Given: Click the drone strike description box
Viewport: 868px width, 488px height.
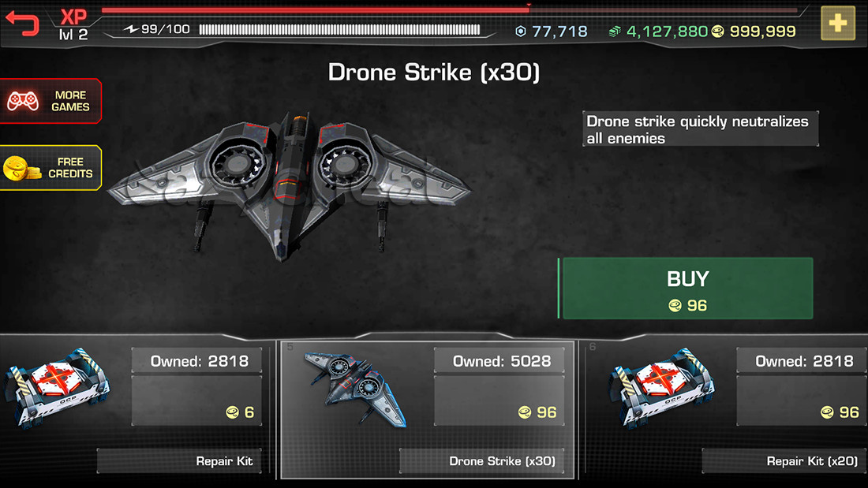Looking at the screenshot, I should [x=700, y=129].
